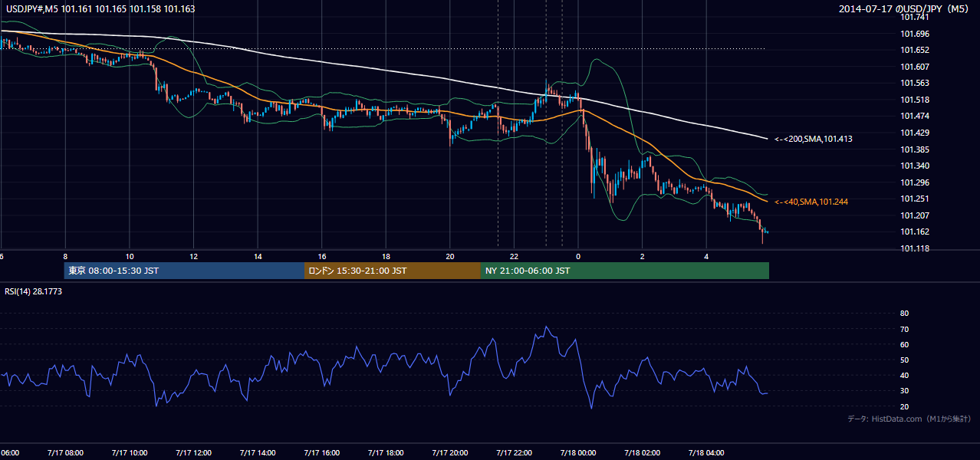Click the 7/18 00:00 time label
980x460 pixels.
[x=579, y=452]
